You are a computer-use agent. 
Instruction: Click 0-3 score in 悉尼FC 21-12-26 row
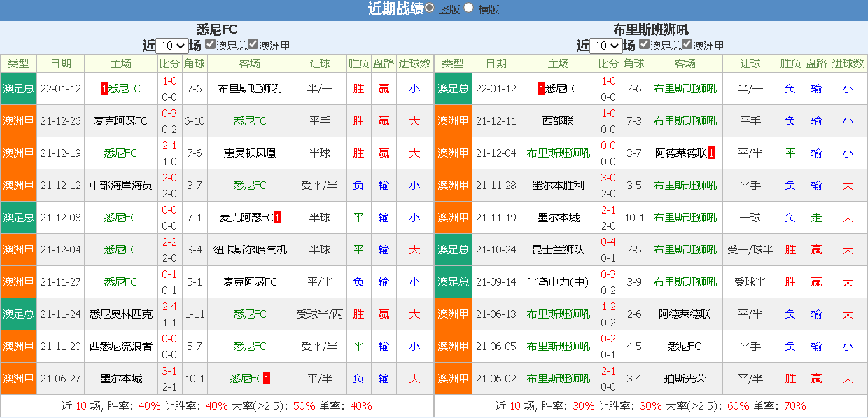point(169,113)
